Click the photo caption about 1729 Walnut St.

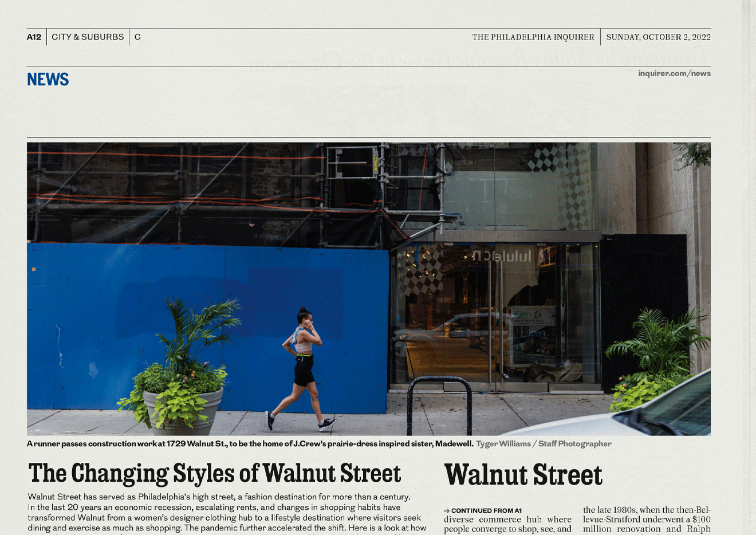click(250, 444)
